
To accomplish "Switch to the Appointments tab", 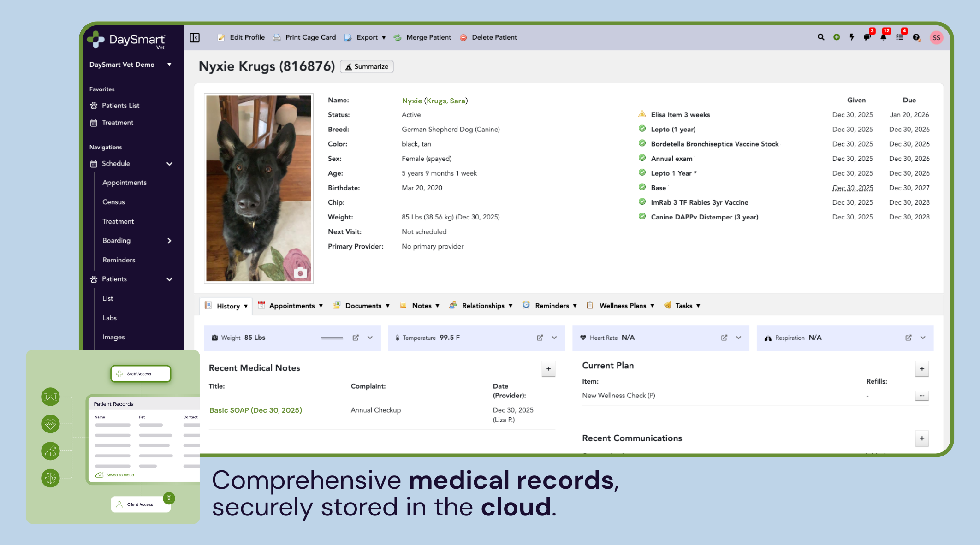I will (292, 305).
